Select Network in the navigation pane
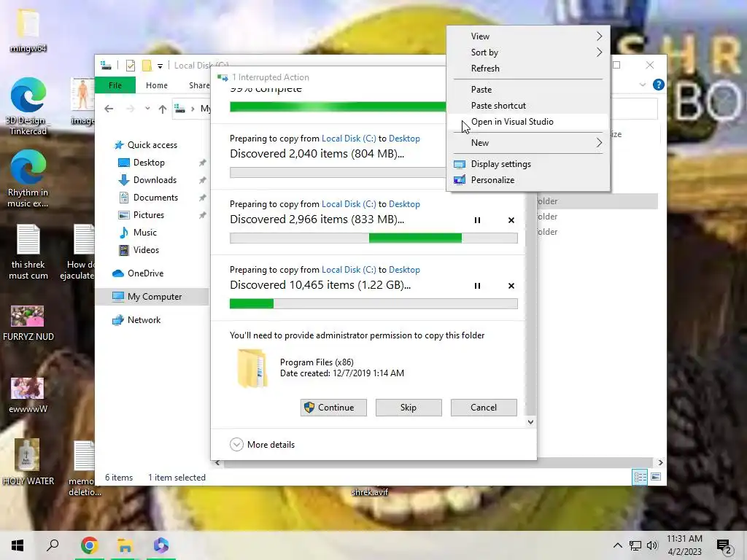This screenshot has height=560, width=747. pos(144,320)
